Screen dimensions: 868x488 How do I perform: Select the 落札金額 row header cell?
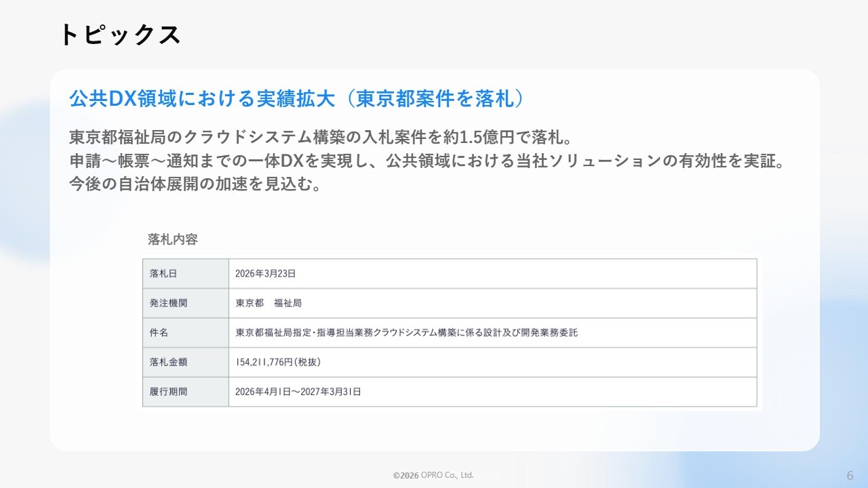point(186,363)
